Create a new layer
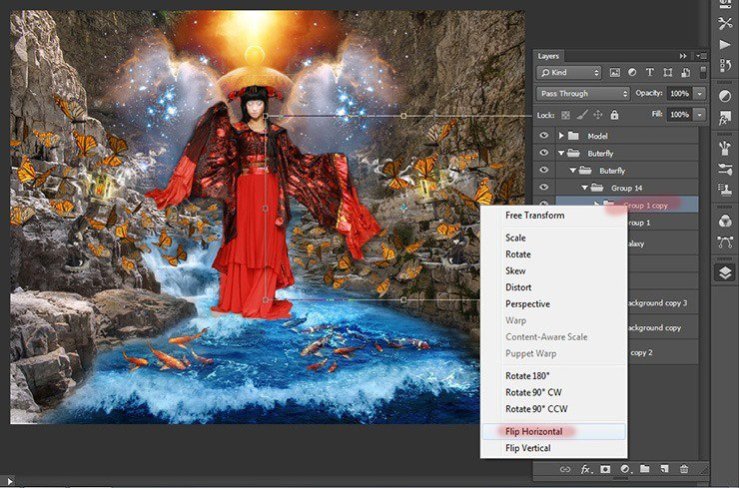This screenshot has width=739, height=488. (x=664, y=469)
